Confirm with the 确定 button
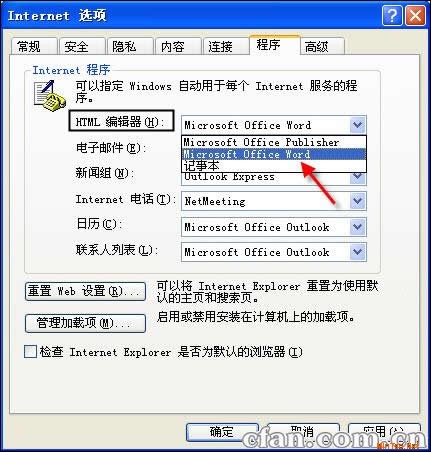The height and width of the screenshot is (452, 431). point(222,432)
